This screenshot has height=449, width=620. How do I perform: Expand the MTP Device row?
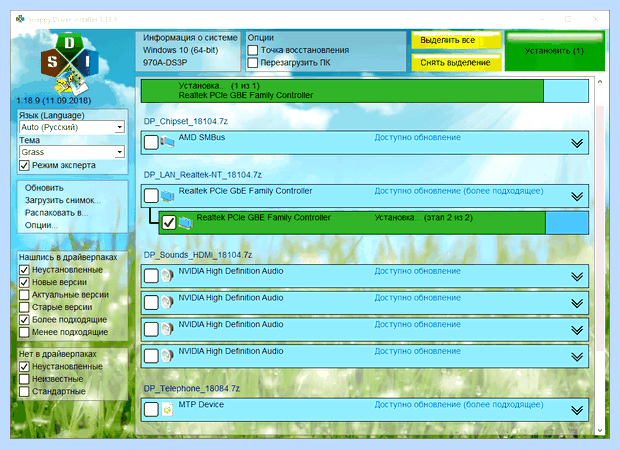tap(577, 410)
